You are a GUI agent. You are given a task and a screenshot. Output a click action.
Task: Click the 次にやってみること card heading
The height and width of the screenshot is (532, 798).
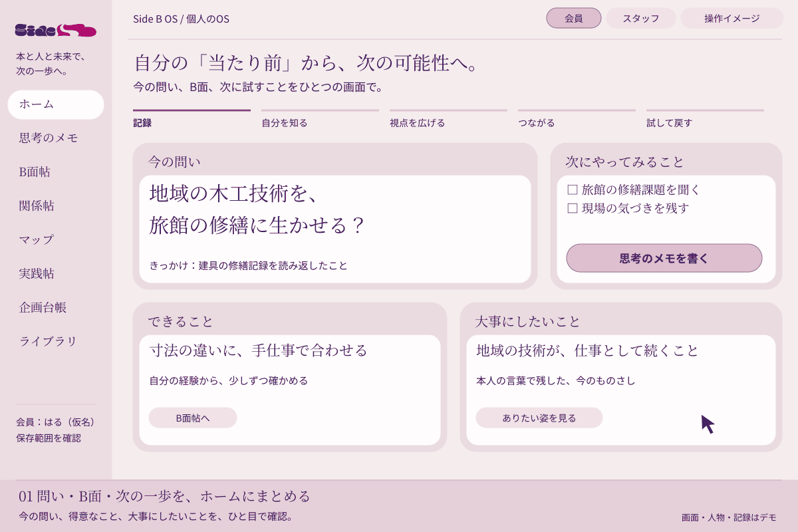(624, 162)
